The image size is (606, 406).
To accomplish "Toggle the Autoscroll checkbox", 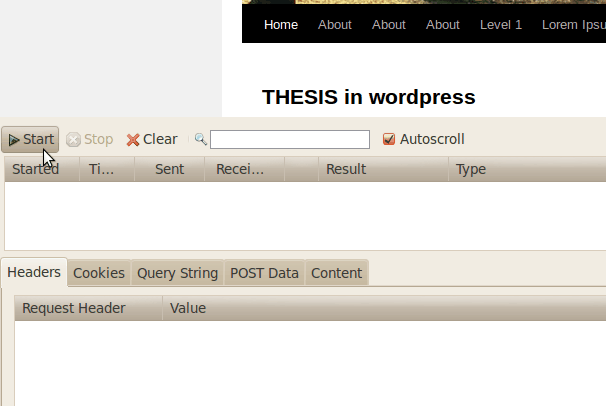I will [x=389, y=139].
